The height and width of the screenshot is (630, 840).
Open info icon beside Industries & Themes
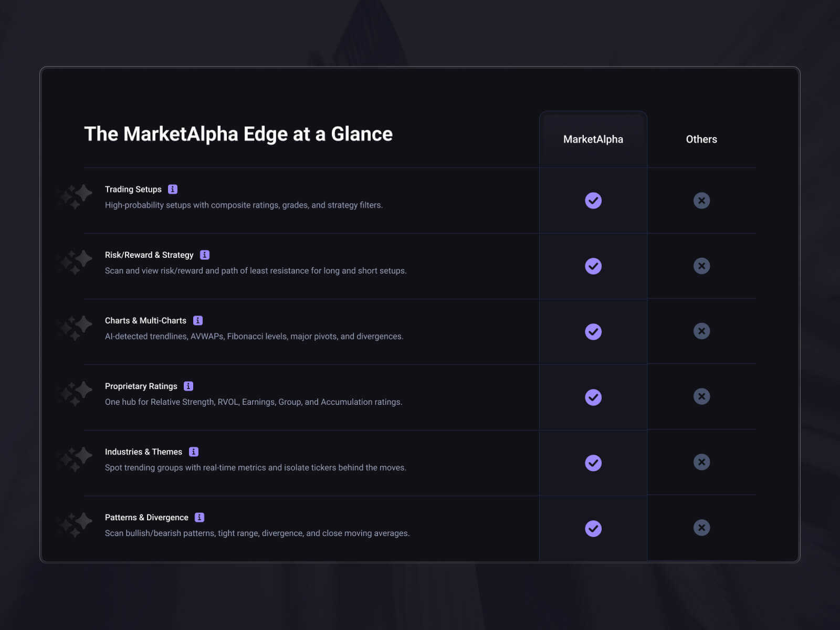[x=194, y=452]
